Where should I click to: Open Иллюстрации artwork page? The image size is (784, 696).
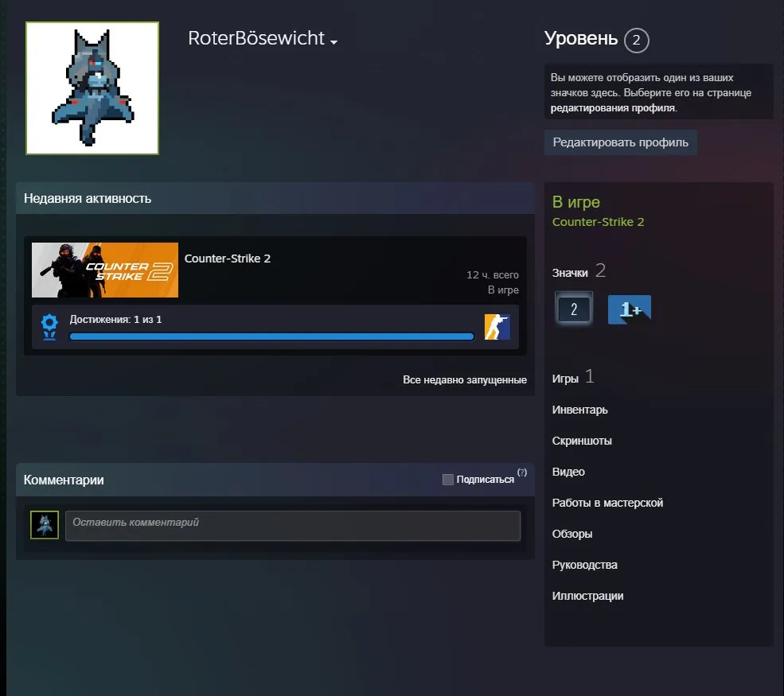(x=587, y=596)
